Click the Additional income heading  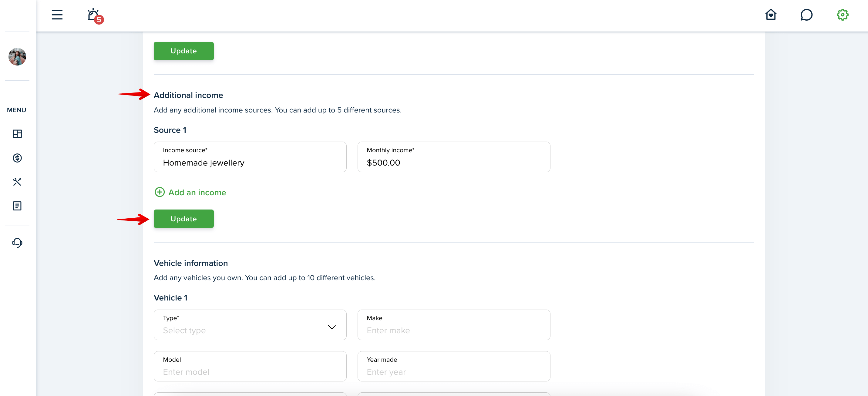tap(188, 96)
